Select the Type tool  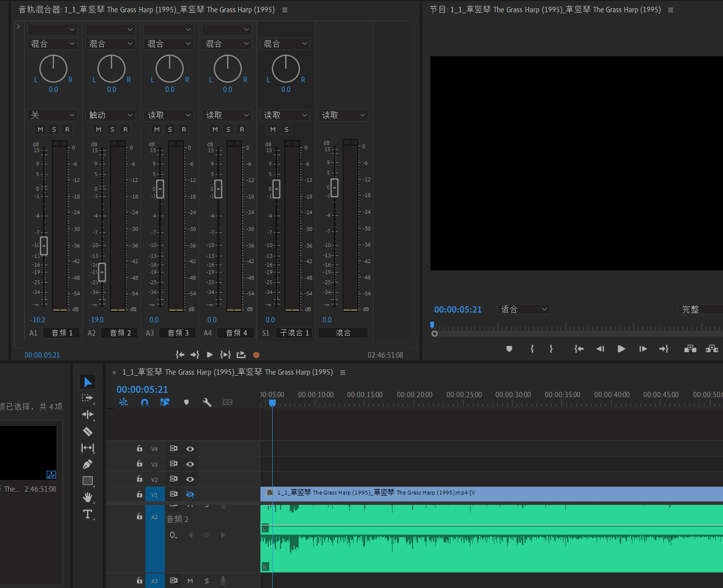pos(88,514)
